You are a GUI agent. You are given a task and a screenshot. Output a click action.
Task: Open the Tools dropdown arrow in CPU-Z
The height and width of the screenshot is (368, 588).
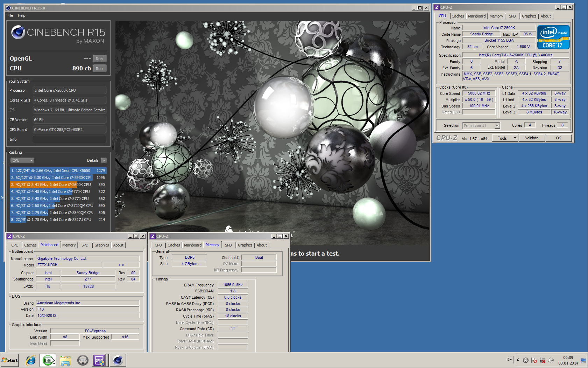coord(515,138)
